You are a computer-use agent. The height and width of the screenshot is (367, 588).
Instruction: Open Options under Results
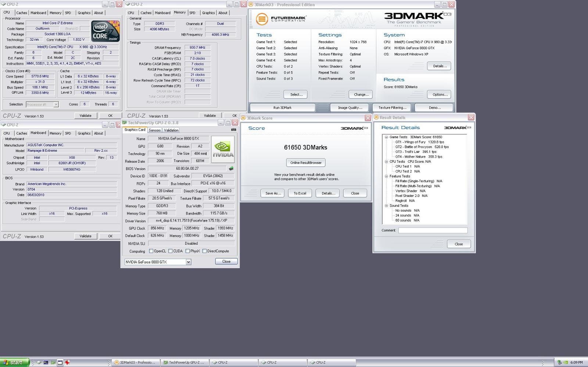(x=440, y=94)
